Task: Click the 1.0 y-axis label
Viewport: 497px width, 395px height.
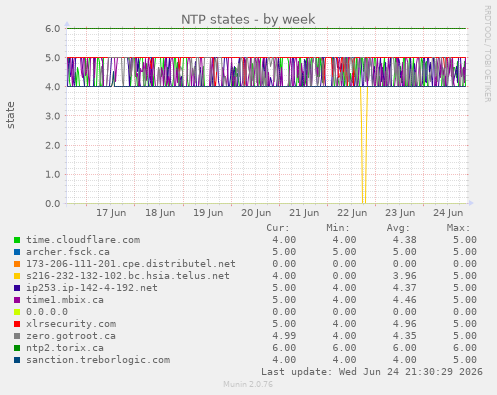Action: click(53, 174)
